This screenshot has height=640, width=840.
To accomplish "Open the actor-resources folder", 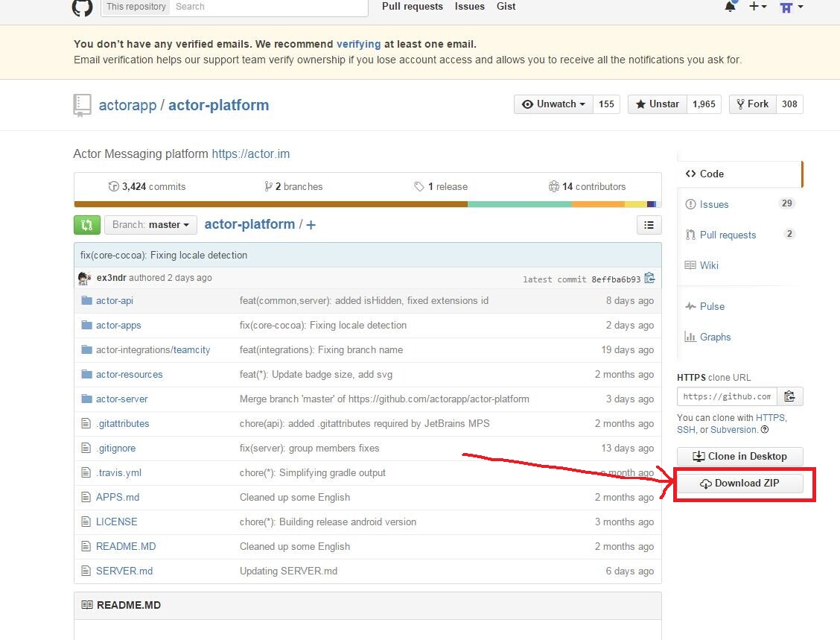I will point(129,375).
